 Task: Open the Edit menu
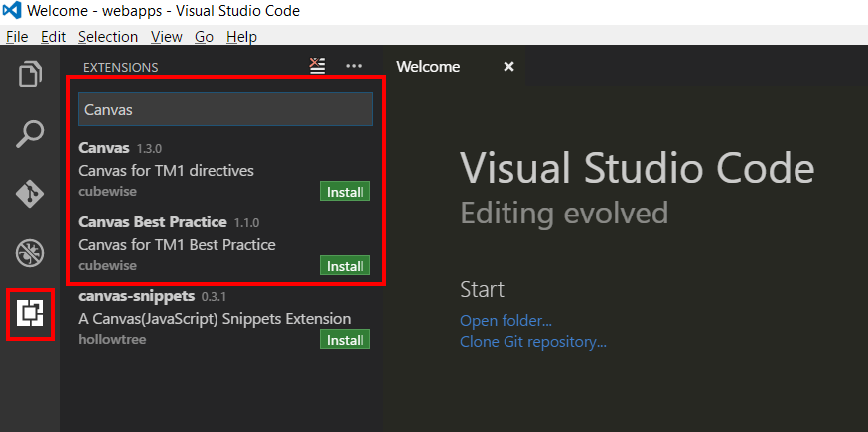52,37
